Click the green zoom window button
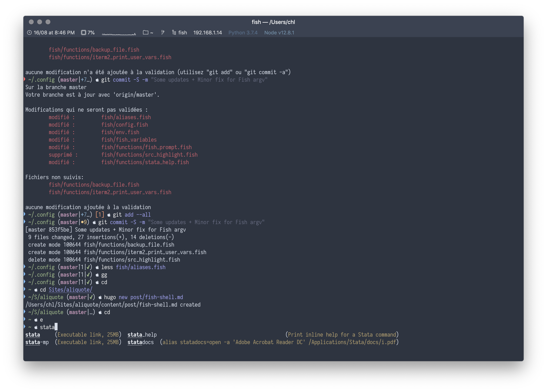Screen dimensions: 547x392 click(x=48, y=22)
